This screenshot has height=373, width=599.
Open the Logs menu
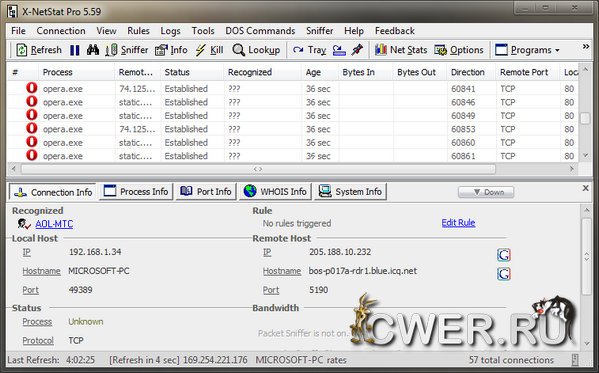[x=170, y=31]
